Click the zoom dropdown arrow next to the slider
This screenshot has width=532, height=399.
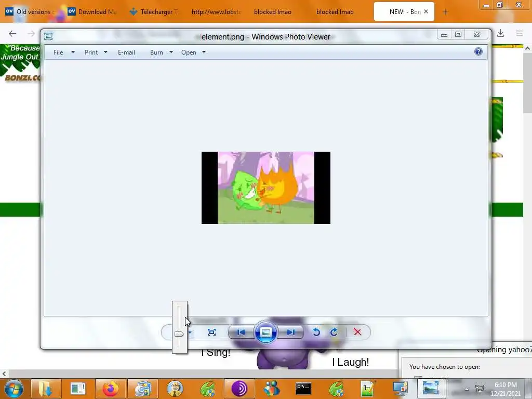pyautogui.click(x=190, y=332)
